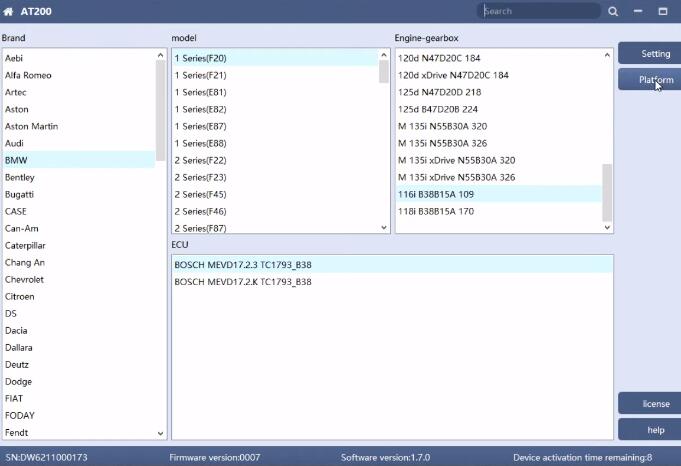Click into the Search input field
The image size is (681, 466).
pos(539,11)
